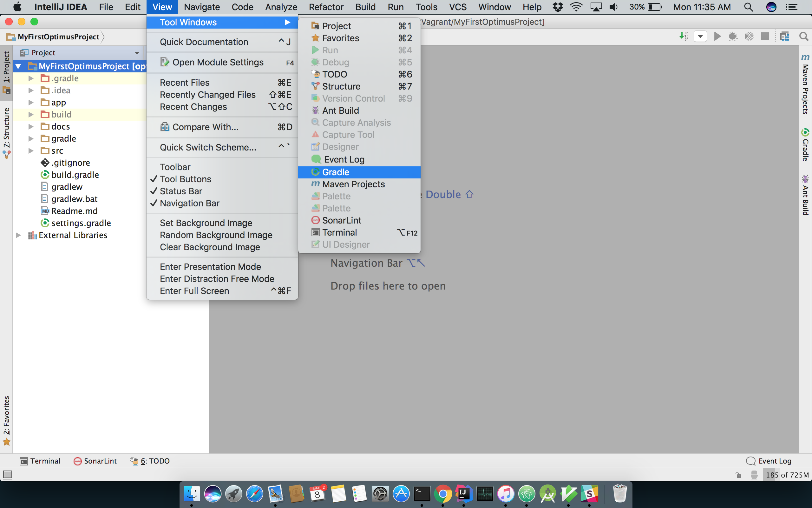
Task: Choose Ant Build from submenu
Action: 359,110
